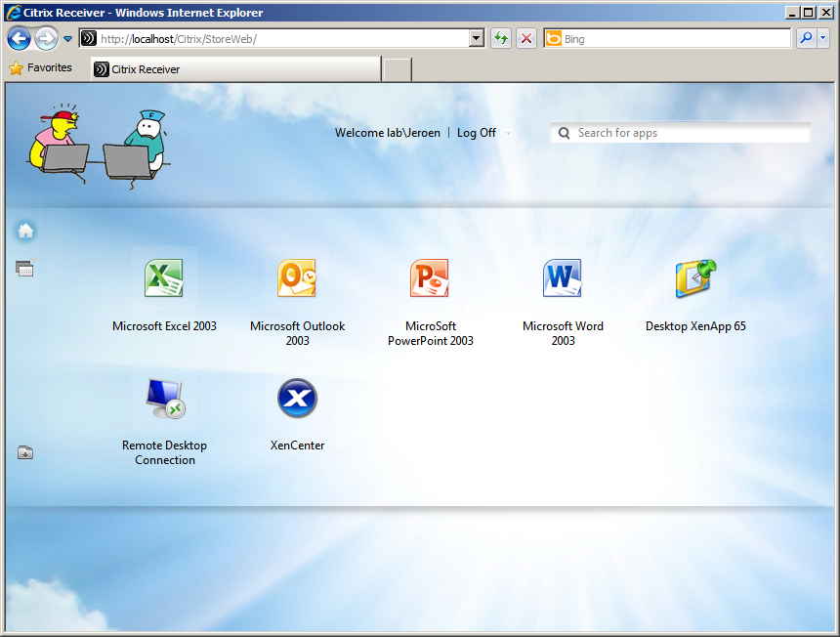Viewport: 840px width, 637px height.
Task: Click the Microsoft Word 2003 label
Action: pyautogui.click(x=563, y=333)
